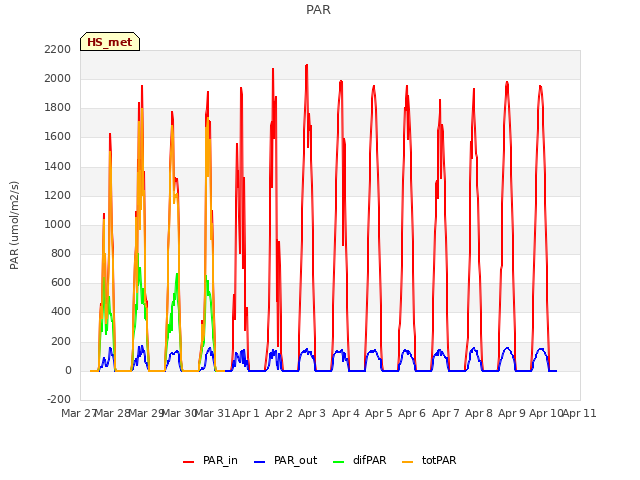Click the Apr 11 x-axis label
This screenshot has height=480, width=640.
[x=580, y=413]
